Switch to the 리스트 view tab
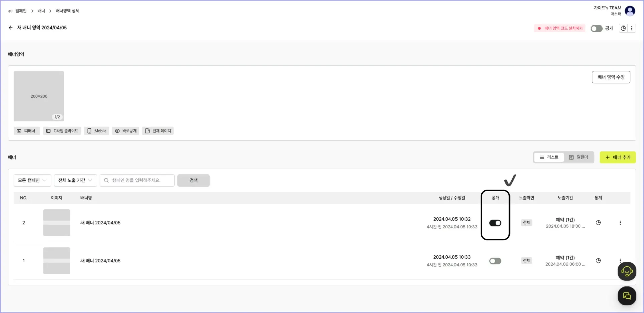This screenshot has width=644, height=313. [x=549, y=157]
